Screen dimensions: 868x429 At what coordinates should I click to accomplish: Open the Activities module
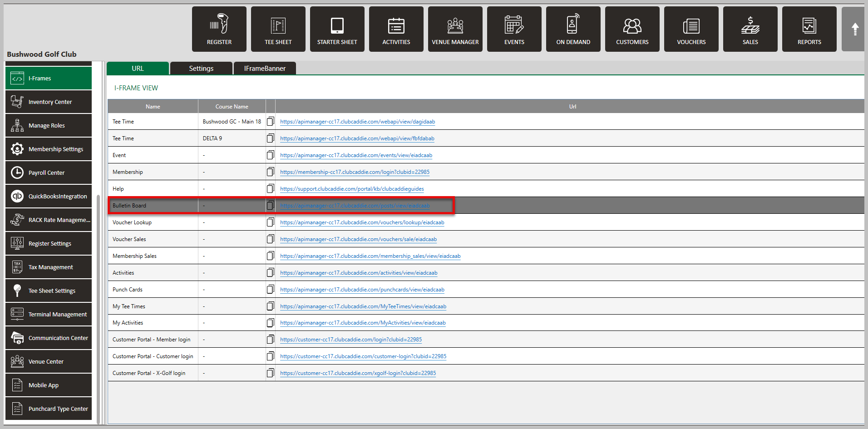pyautogui.click(x=396, y=29)
